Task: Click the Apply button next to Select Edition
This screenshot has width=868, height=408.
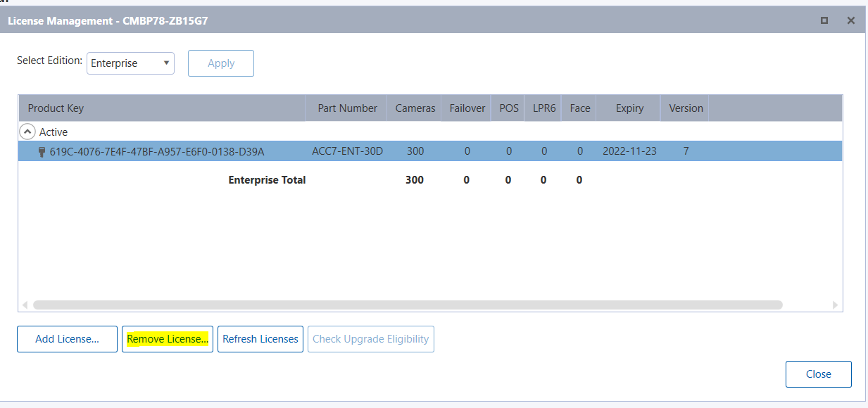Action: click(x=220, y=63)
